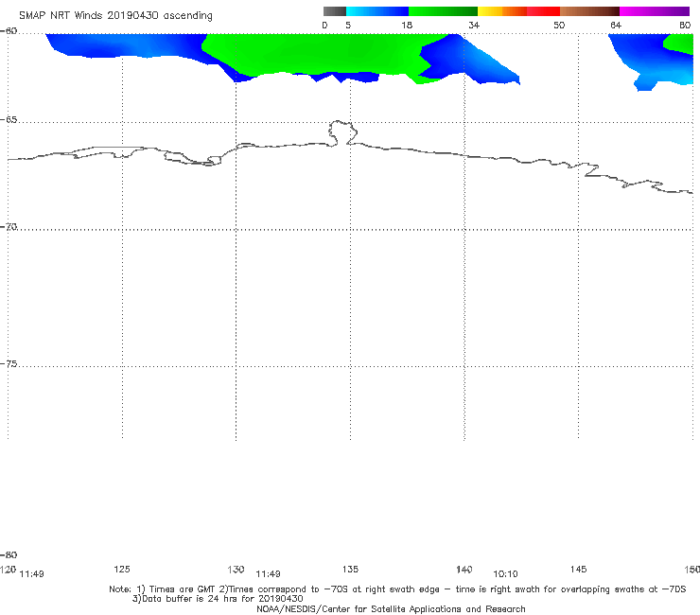Click the longitude label 130
This screenshot has width=700, height=615.
click(x=236, y=569)
